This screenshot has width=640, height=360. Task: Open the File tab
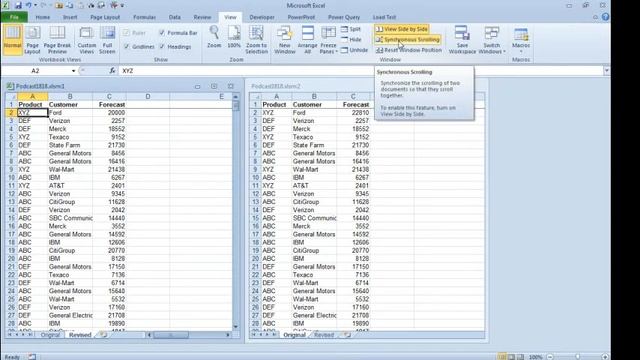tap(14, 17)
